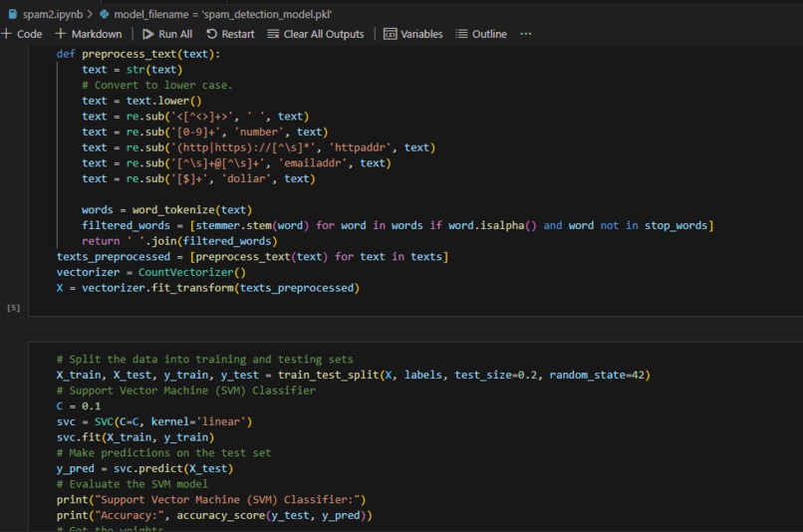Click the Run All play icon
Screen dimensions: 803x532
pos(148,34)
